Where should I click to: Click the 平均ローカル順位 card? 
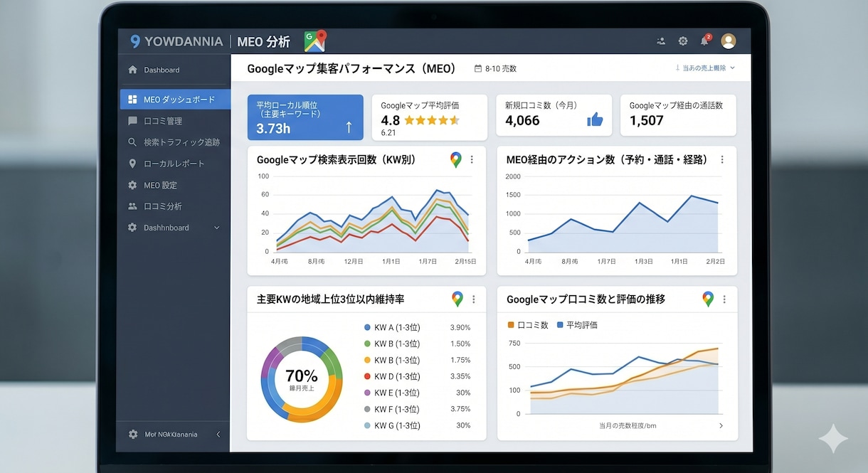305,117
